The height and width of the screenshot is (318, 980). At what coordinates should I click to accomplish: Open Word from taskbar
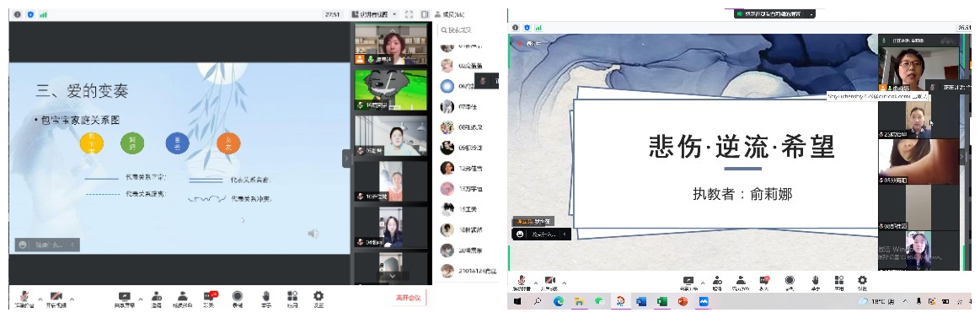click(x=641, y=302)
